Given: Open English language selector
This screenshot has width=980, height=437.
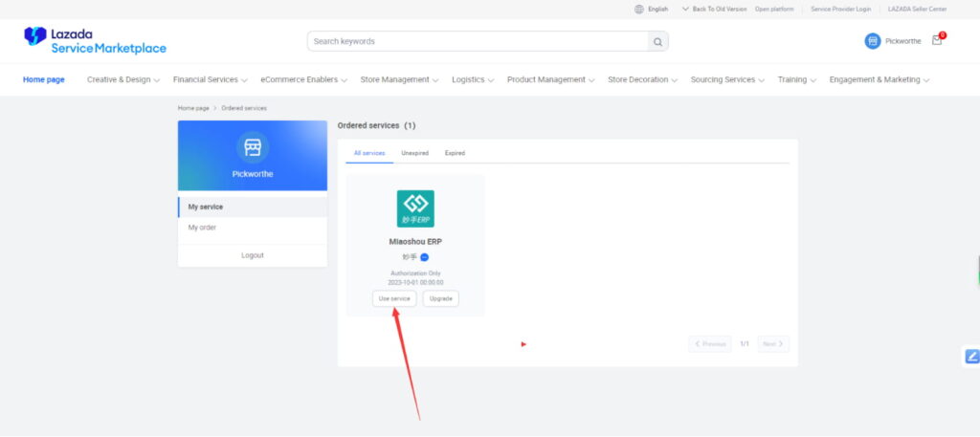Looking at the screenshot, I should (x=657, y=10).
